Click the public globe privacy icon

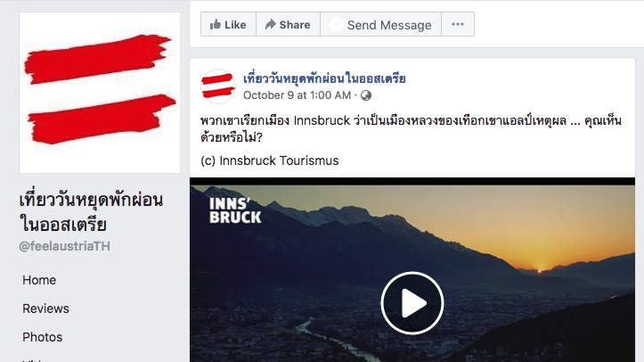(x=365, y=95)
